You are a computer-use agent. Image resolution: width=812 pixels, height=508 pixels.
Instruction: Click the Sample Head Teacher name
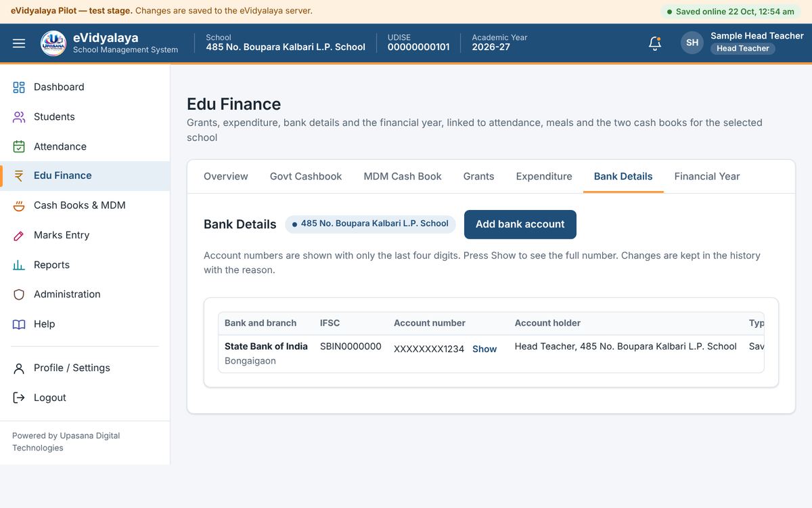pyautogui.click(x=757, y=36)
